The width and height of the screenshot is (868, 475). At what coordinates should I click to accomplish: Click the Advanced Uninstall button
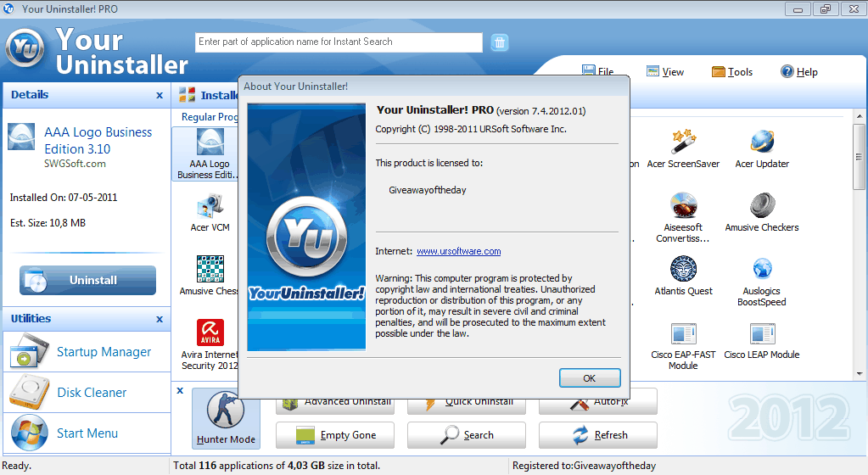[335, 405]
